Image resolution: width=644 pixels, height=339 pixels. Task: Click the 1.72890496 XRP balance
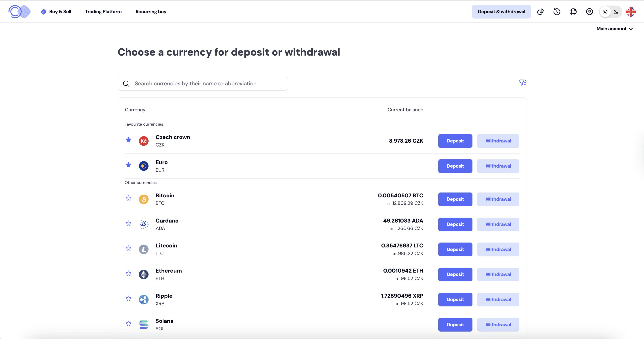click(402, 296)
